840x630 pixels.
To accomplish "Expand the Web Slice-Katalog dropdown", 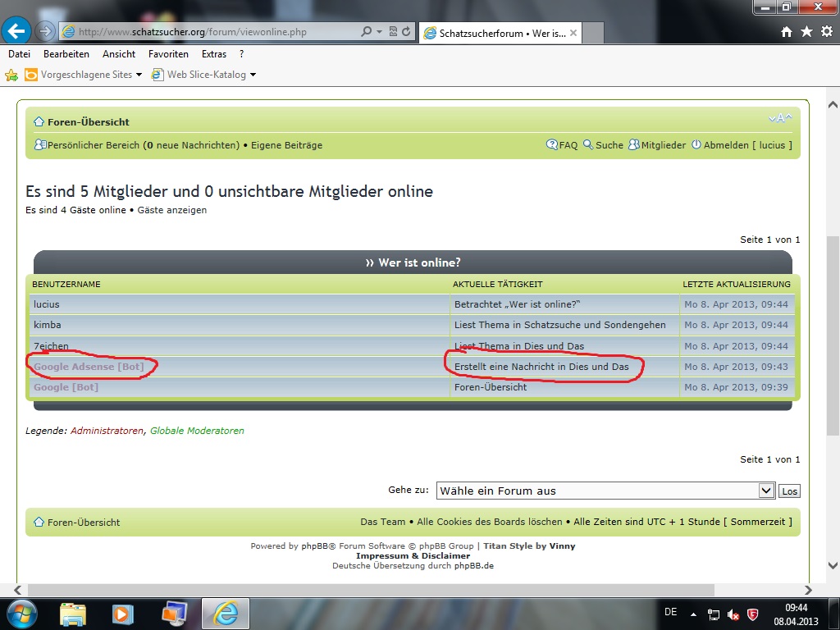I will point(253,75).
